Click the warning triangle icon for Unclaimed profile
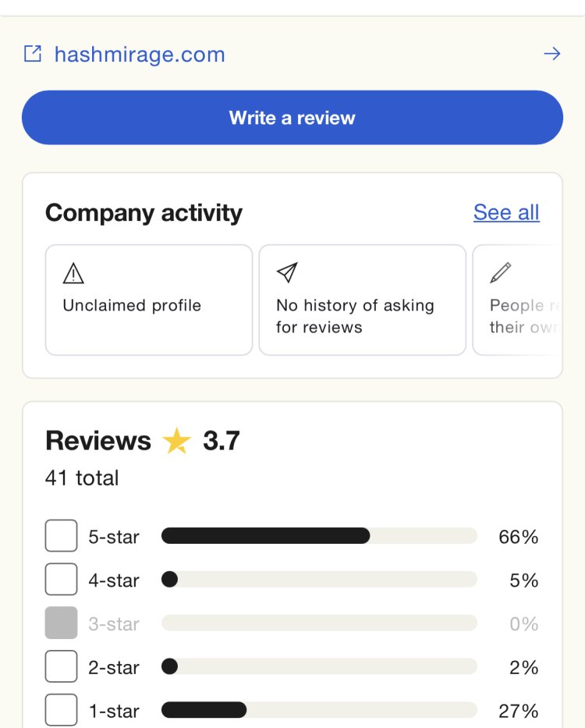 click(73, 273)
